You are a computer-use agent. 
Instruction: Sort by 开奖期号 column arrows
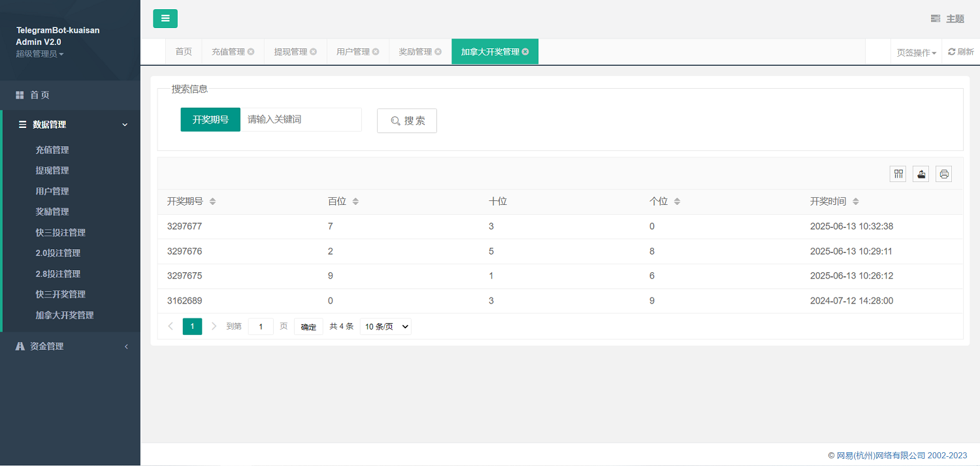point(212,202)
